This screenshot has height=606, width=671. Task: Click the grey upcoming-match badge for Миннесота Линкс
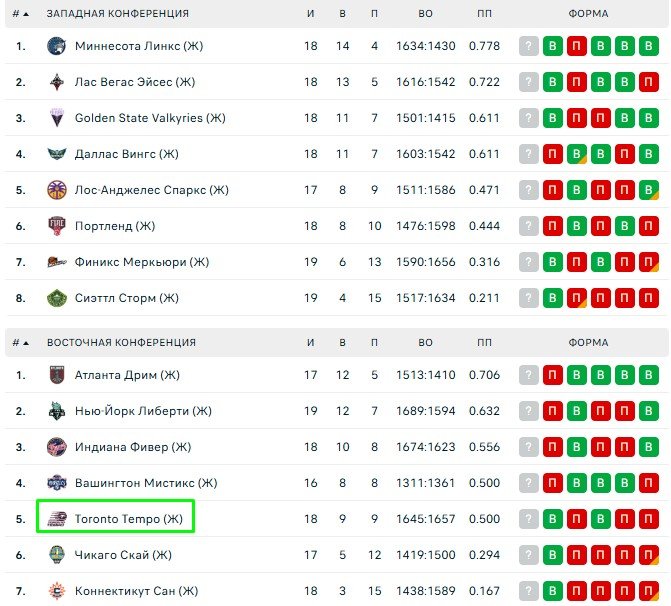click(528, 46)
